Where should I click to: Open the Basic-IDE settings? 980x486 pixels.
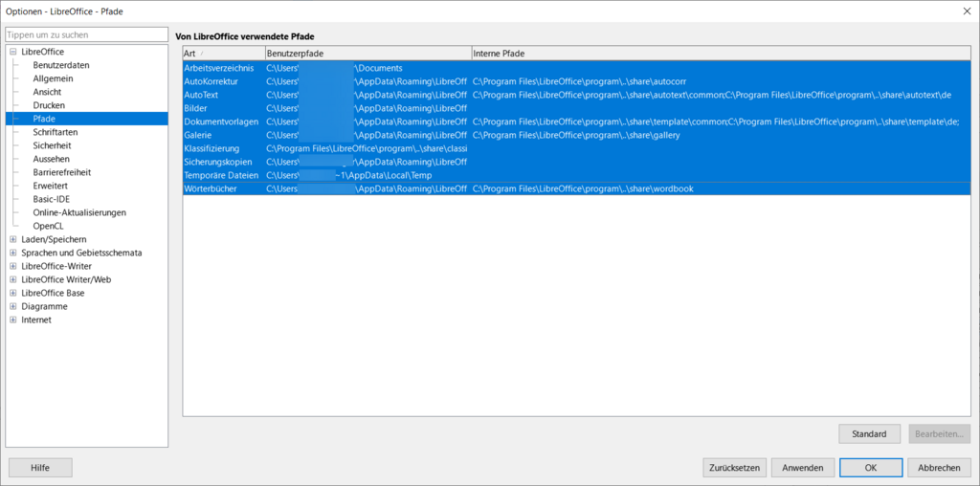(x=52, y=199)
